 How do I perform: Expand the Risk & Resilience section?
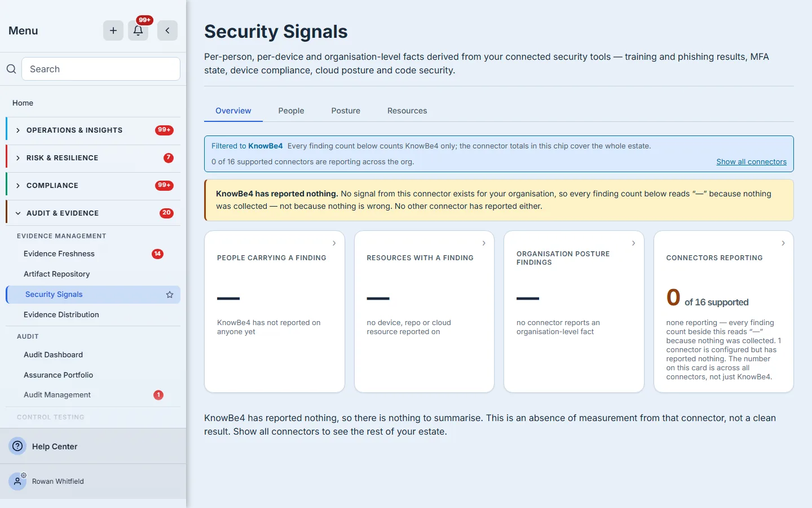tap(94, 158)
